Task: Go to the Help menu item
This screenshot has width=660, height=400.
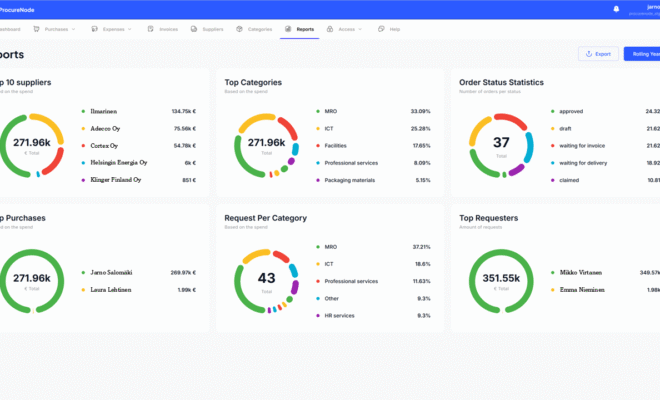Action: pyautogui.click(x=393, y=29)
